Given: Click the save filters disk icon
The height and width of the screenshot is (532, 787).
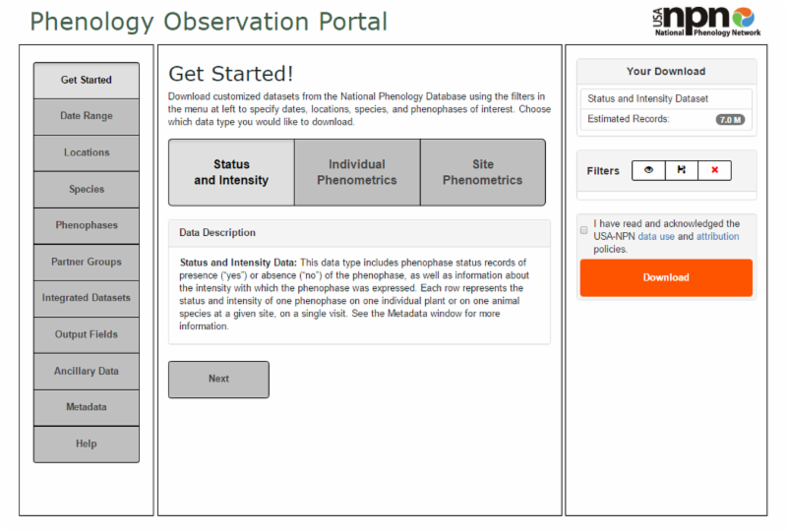Looking at the screenshot, I should point(681,170).
